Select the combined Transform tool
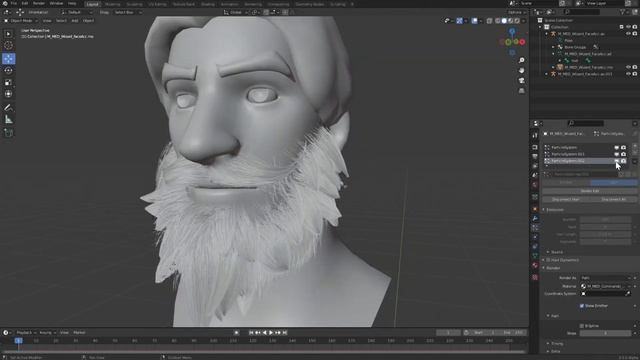 coord(8,94)
